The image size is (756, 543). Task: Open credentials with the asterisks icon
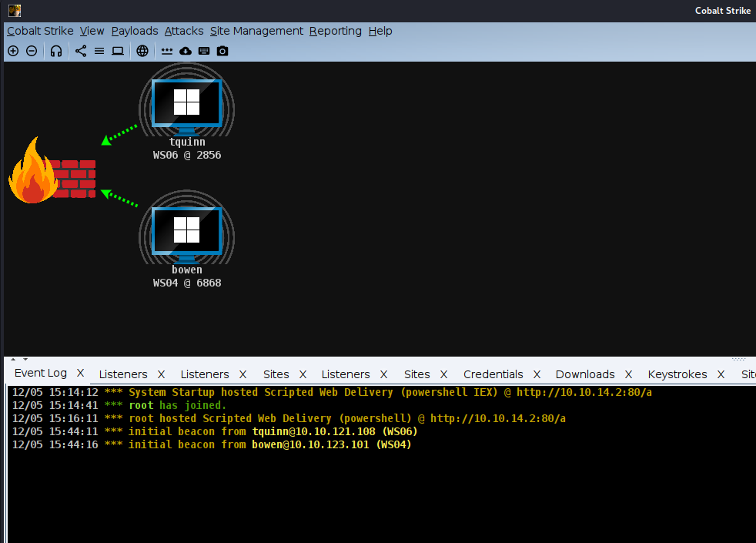(167, 51)
